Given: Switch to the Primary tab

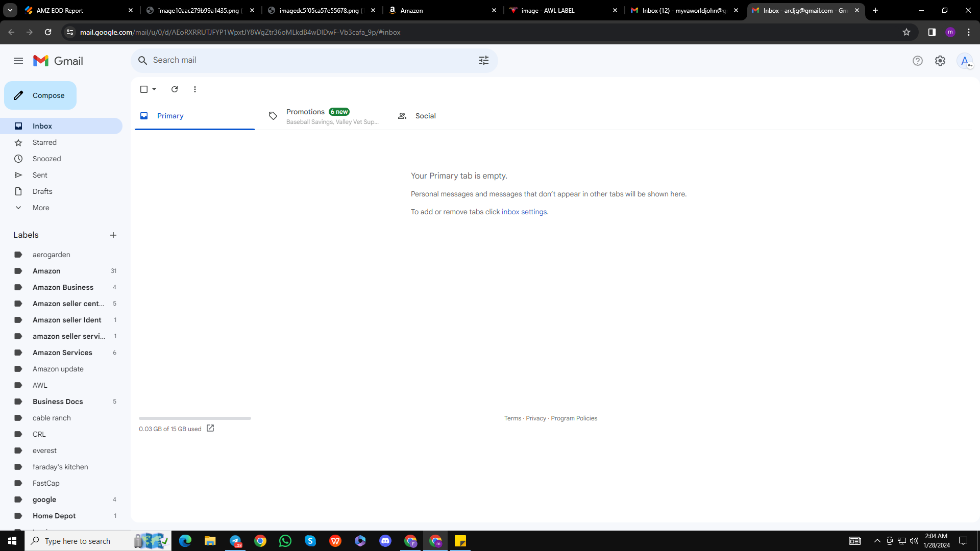Looking at the screenshot, I should (194, 116).
